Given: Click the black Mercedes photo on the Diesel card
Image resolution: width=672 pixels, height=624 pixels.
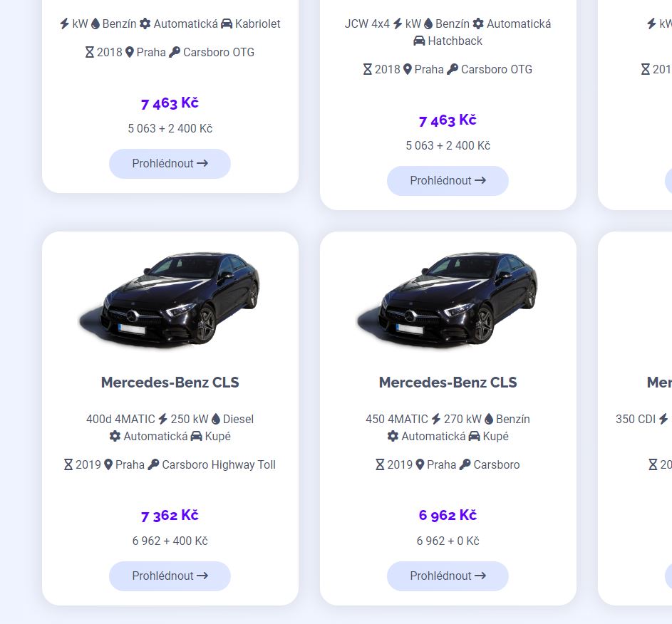Looking at the screenshot, I should 170,298.
